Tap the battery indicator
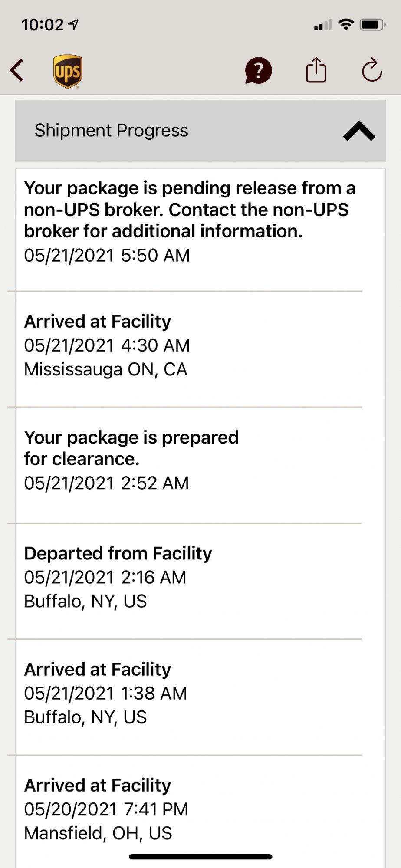 (372, 25)
